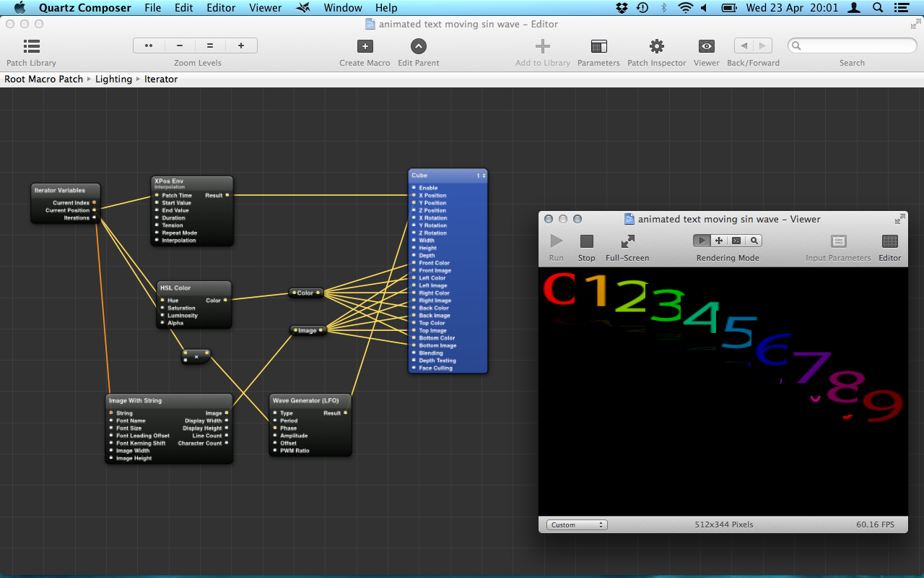Open the Patch Inspector
924x578 pixels.
click(656, 47)
